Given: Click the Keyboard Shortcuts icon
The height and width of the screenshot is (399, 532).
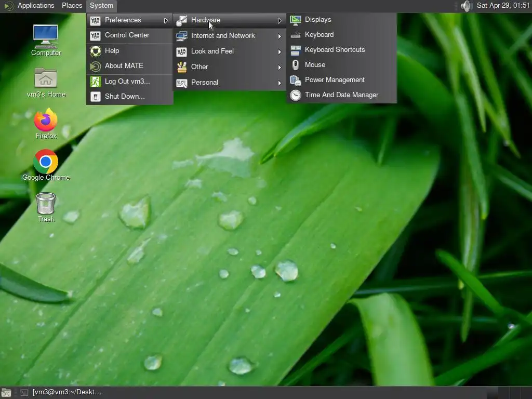Looking at the screenshot, I should tap(295, 50).
